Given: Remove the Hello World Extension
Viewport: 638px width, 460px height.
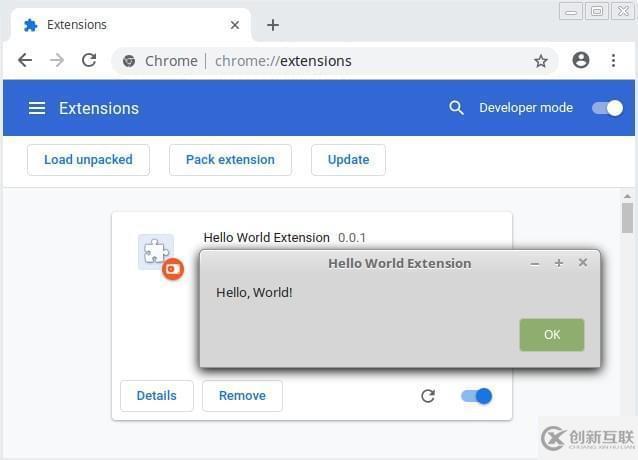Looking at the screenshot, I should [242, 396].
